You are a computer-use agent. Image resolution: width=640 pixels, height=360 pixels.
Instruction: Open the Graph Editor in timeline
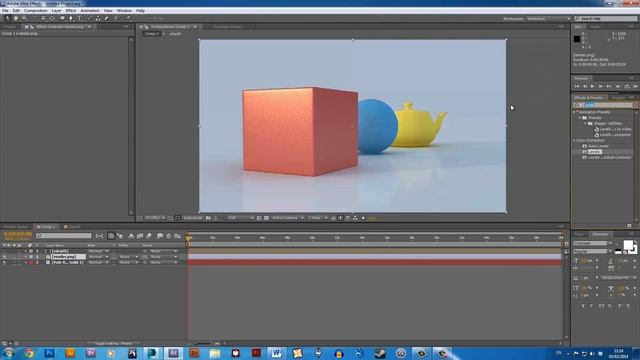[x=178, y=236]
